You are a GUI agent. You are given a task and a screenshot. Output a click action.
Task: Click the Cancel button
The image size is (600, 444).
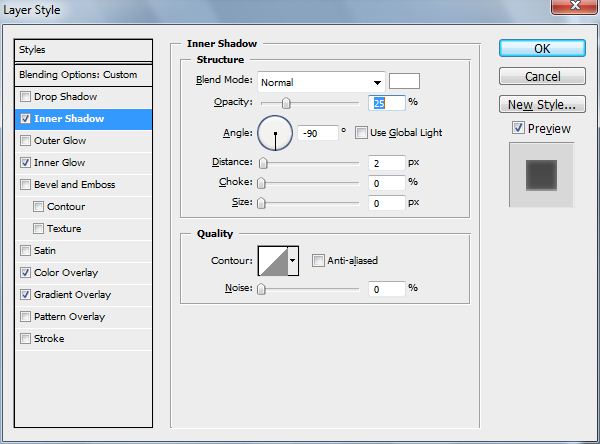542,76
